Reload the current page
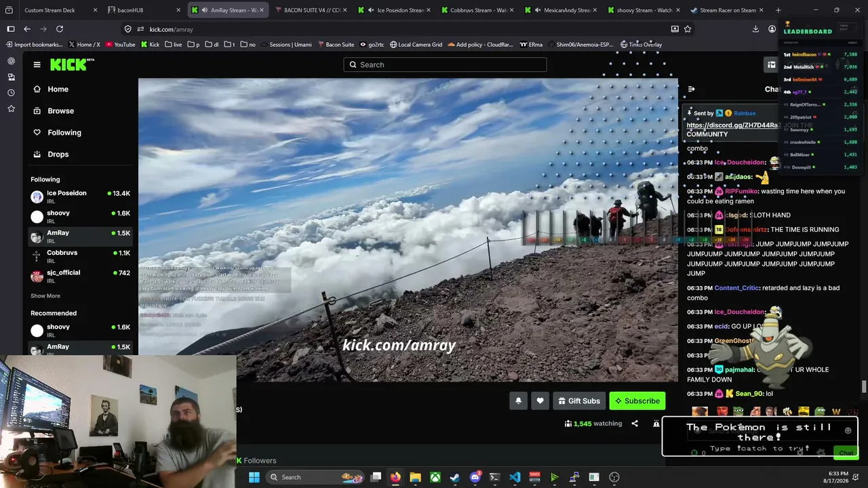Screen dimensions: 868x488 pyautogui.click(x=60, y=29)
